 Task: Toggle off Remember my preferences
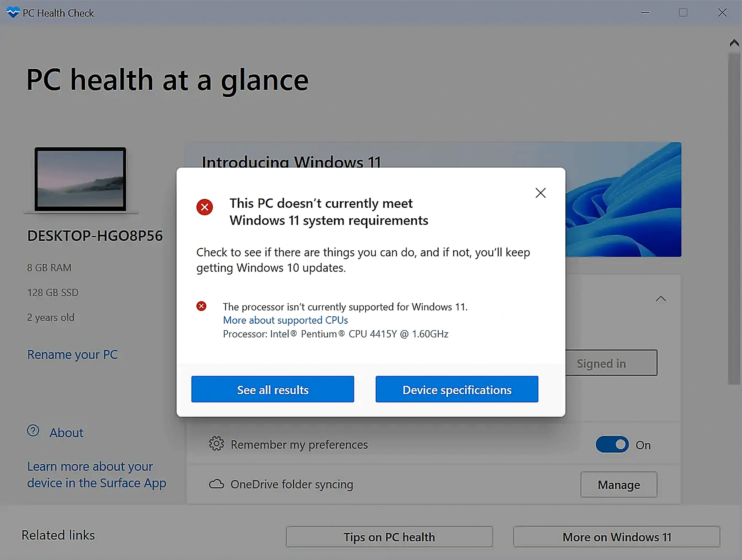tap(612, 444)
